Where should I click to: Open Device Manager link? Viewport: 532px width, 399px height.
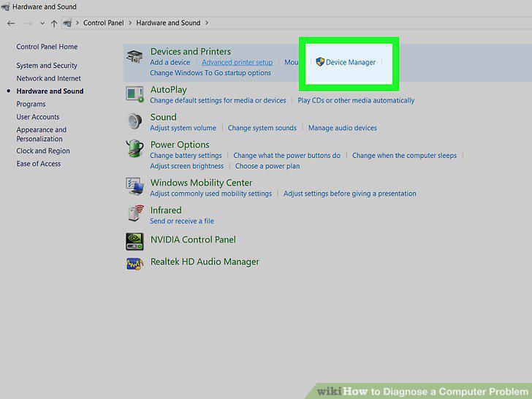point(351,62)
